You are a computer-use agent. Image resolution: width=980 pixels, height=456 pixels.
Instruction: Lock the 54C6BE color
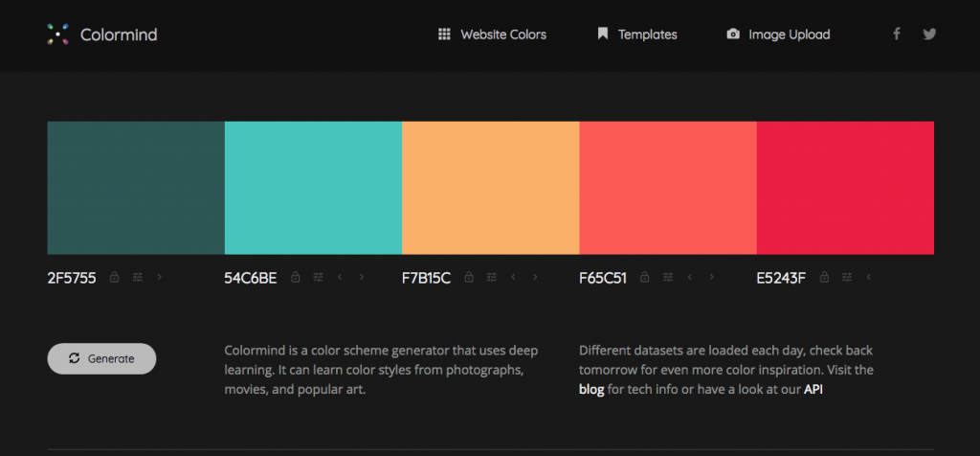296,277
